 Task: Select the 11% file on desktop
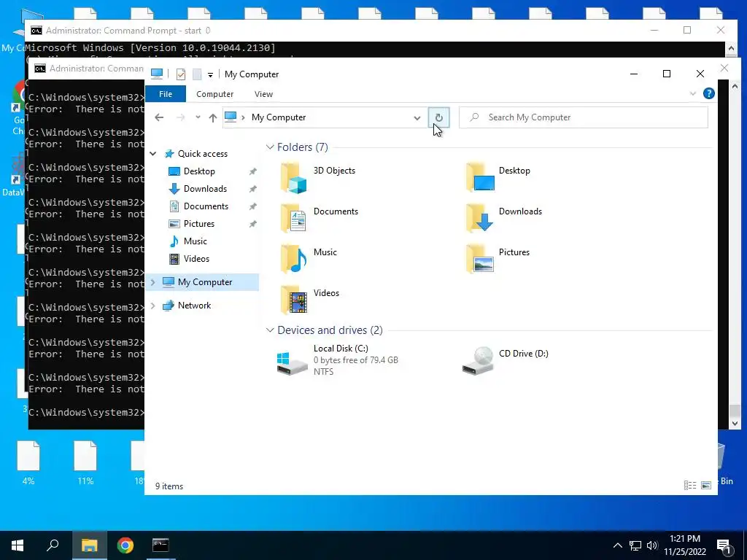85,462
